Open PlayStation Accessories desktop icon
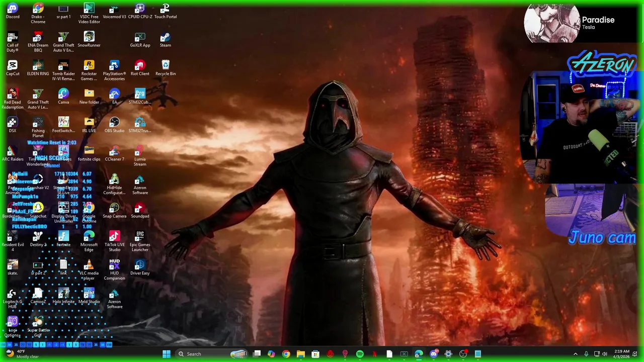Image resolution: width=644 pixels, height=362 pixels. 114,71
